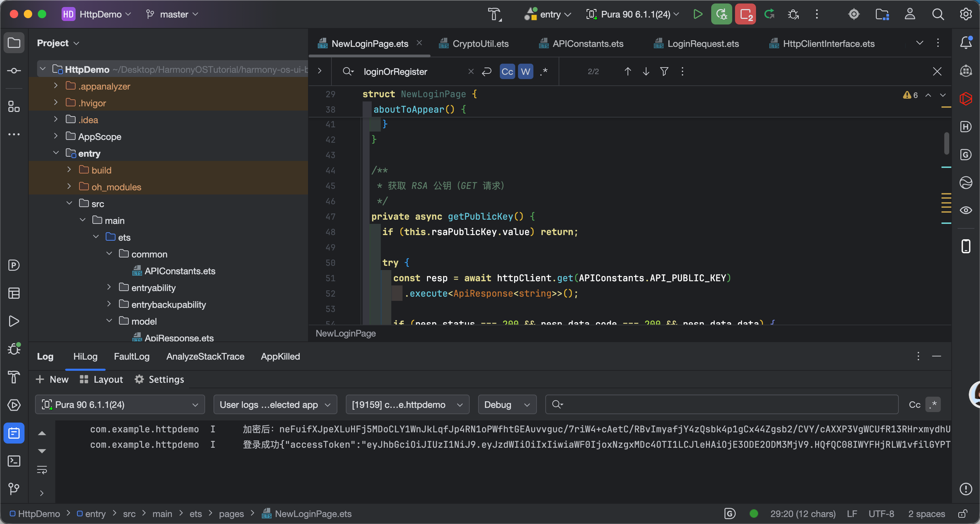Toggle Regex (.*) in the editor search
Viewport: 980px width, 524px height.
point(544,71)
